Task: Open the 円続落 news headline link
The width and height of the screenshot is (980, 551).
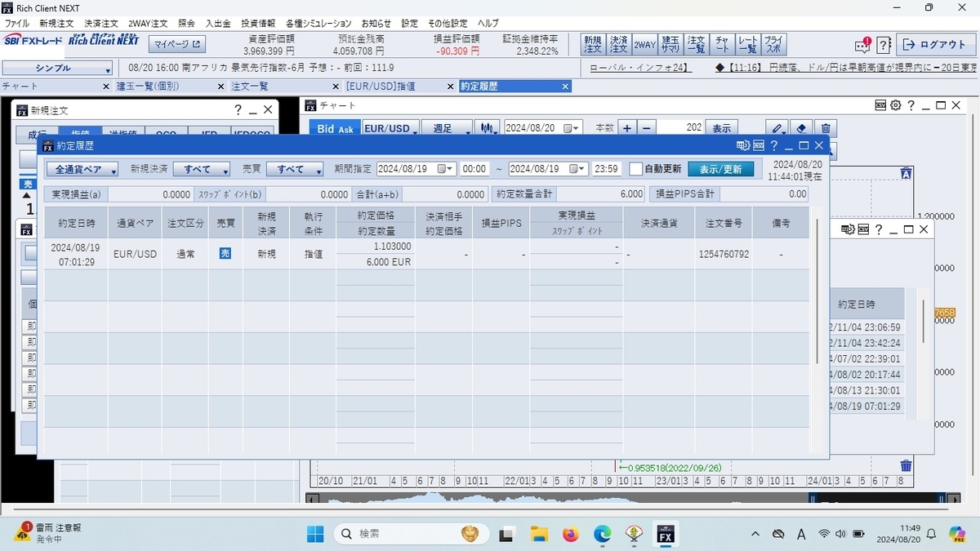Action: pos(845,69)
